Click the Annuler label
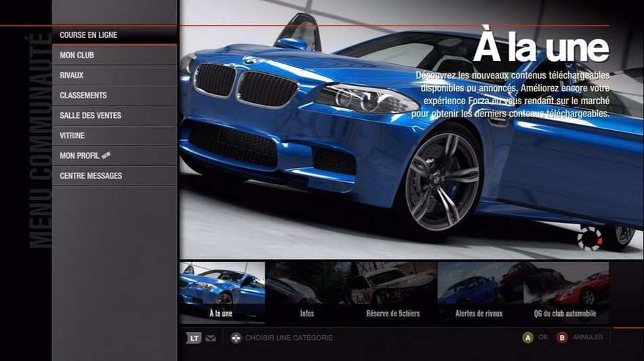This screenshot has height=361, width=644. point(588,337)
